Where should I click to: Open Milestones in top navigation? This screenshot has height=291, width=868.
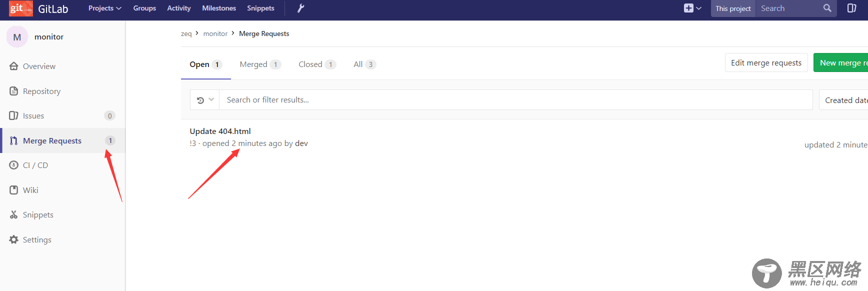click(x=219, y=8)
